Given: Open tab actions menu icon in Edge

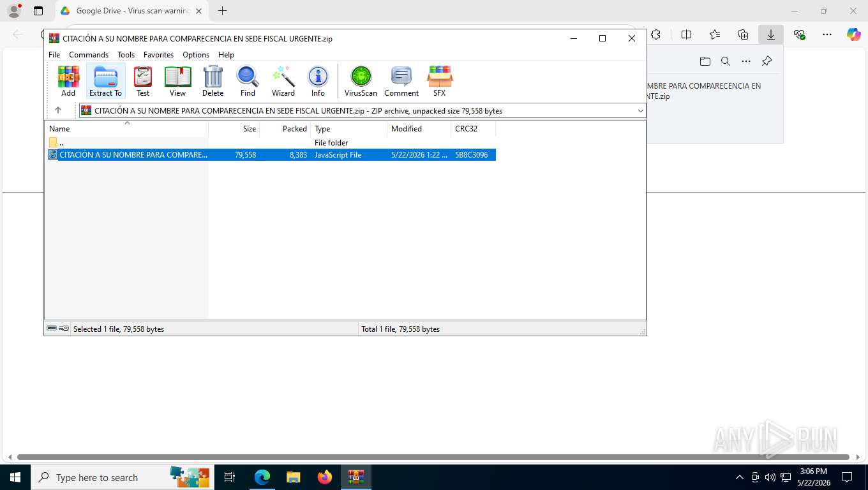Looking at the screenshot, I should 38,11.
